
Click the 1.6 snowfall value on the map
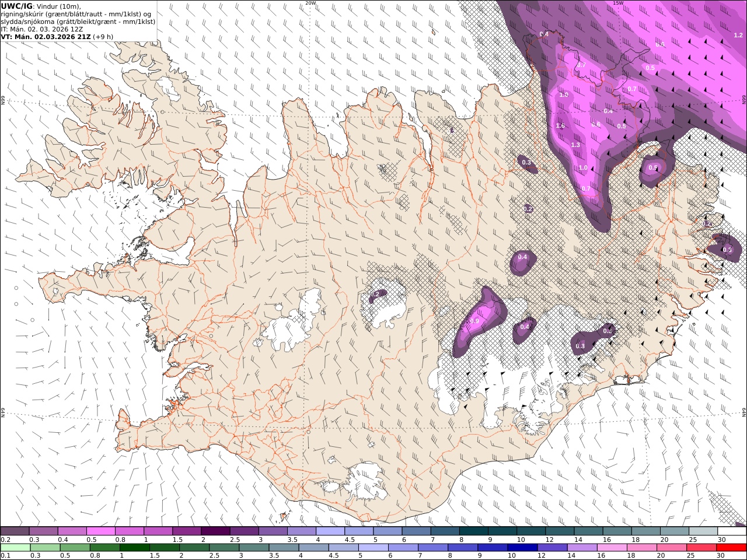(x=560, y=126)
